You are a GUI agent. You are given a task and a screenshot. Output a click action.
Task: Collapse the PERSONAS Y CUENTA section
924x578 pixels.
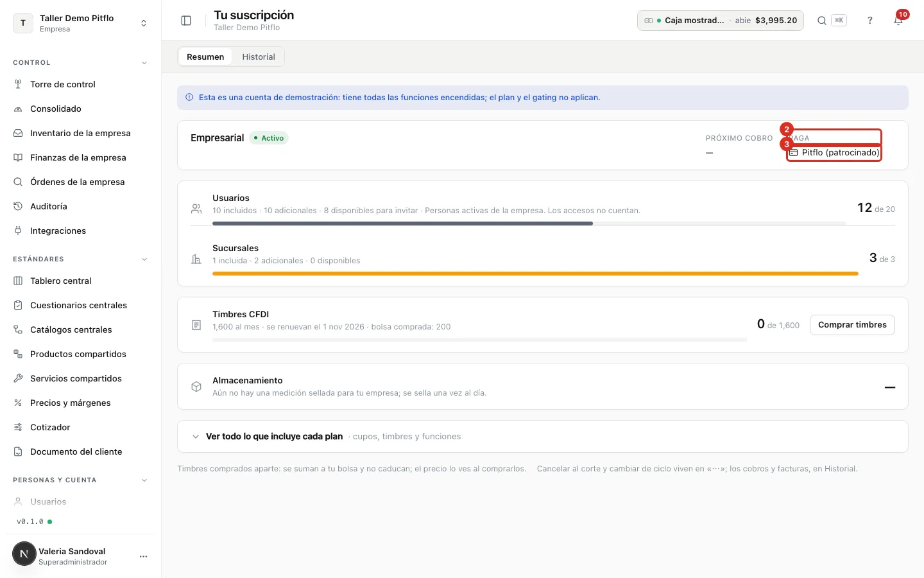144,480
